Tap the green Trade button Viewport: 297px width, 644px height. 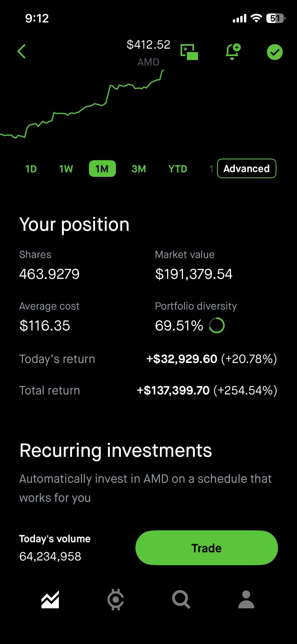207,548
